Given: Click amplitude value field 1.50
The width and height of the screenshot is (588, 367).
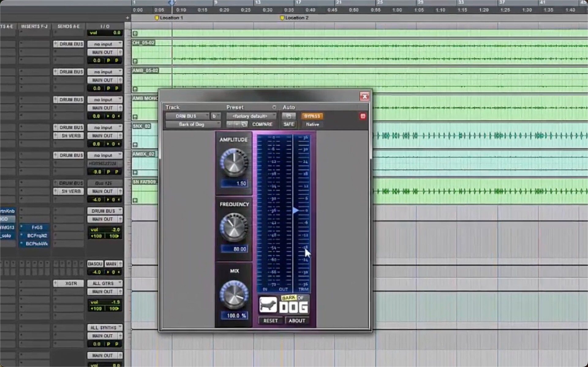Looking at the screenshot, I should coord(234,183).
